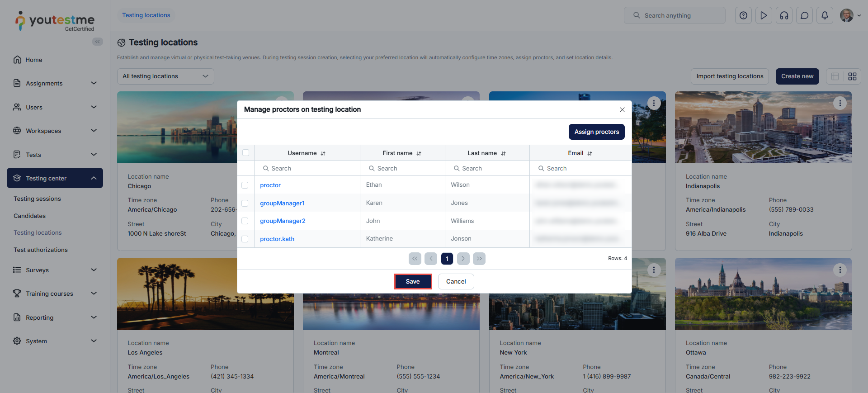Open the chat messages icon

[x=804, y=15]
